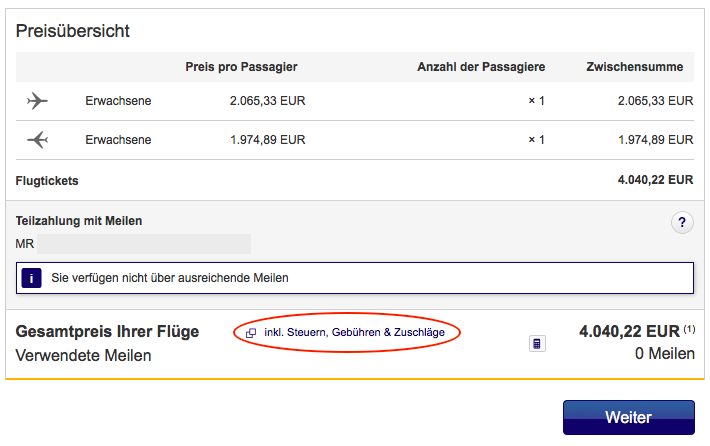
Task: Click the outbound flight airplane icon
Action: [x=38, y=100]
